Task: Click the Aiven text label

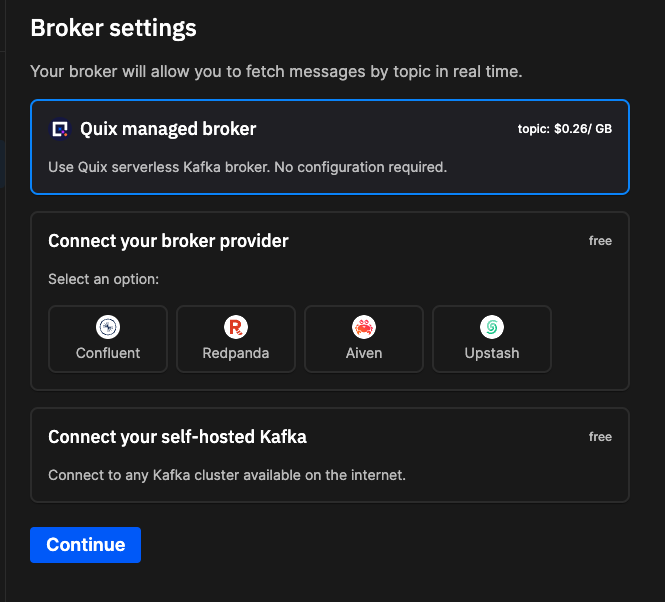Action: [364, 353]
